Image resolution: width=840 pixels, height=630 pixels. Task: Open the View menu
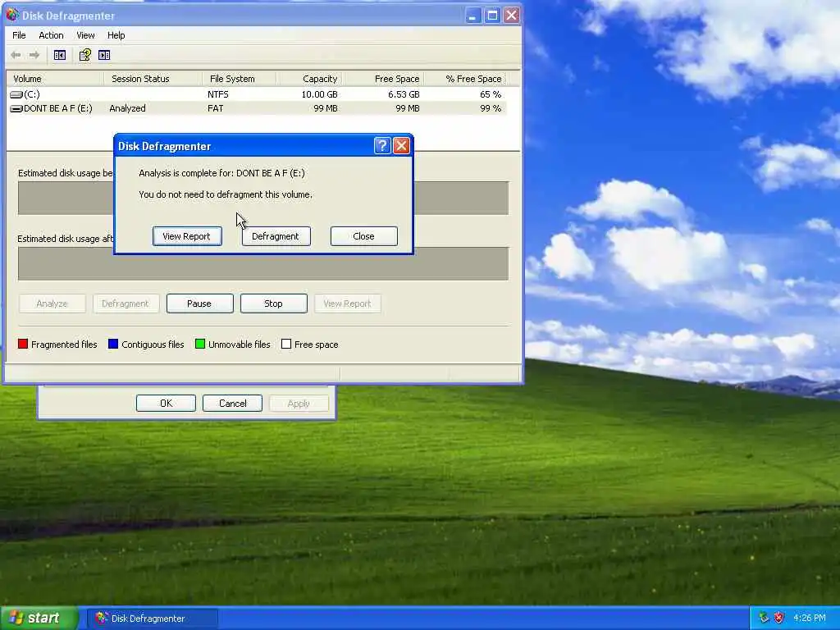coord(85,35)
